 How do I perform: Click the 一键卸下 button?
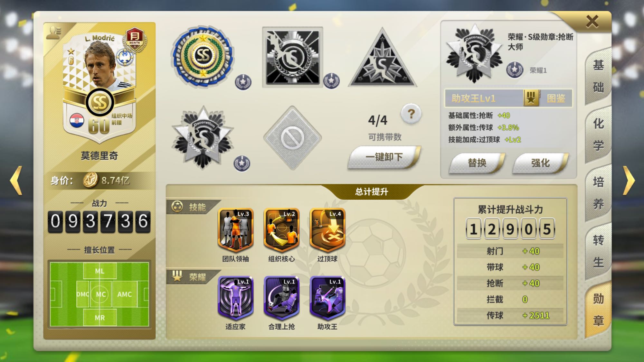click(384, 157)
